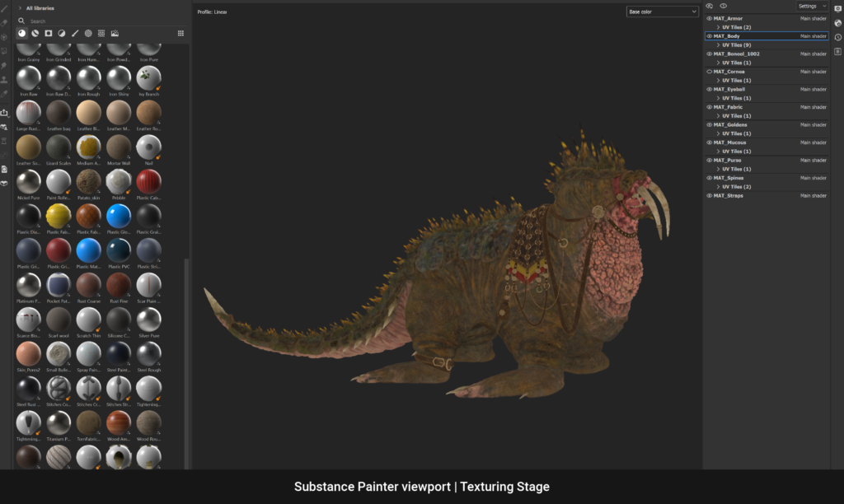This screenshot has width=844, height=504.
Task: Open the Display Settings camera icon
Action: (838, 9)
